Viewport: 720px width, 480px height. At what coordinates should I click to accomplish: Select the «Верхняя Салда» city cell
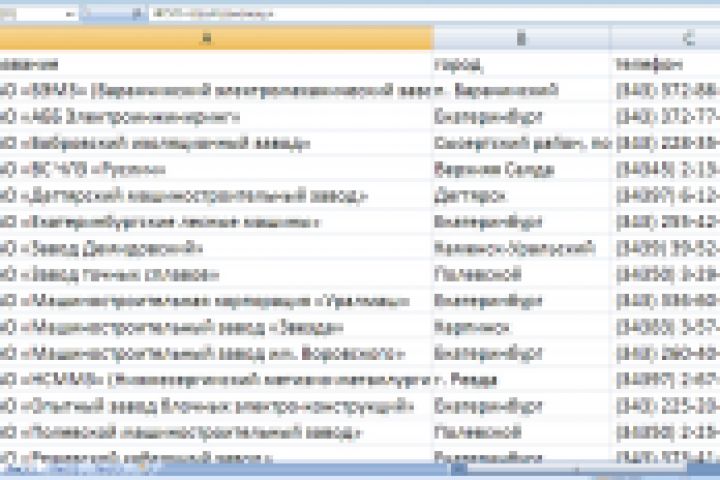point(522,169)
